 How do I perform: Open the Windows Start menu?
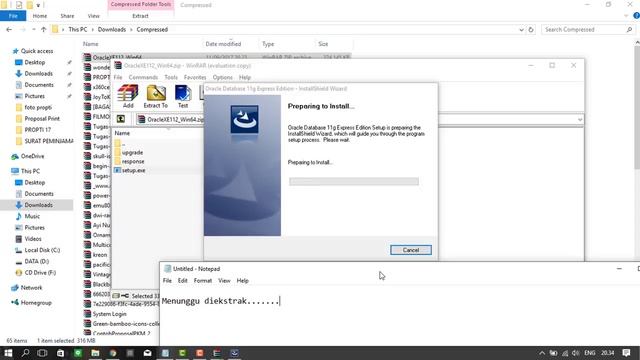click(8, 353)
